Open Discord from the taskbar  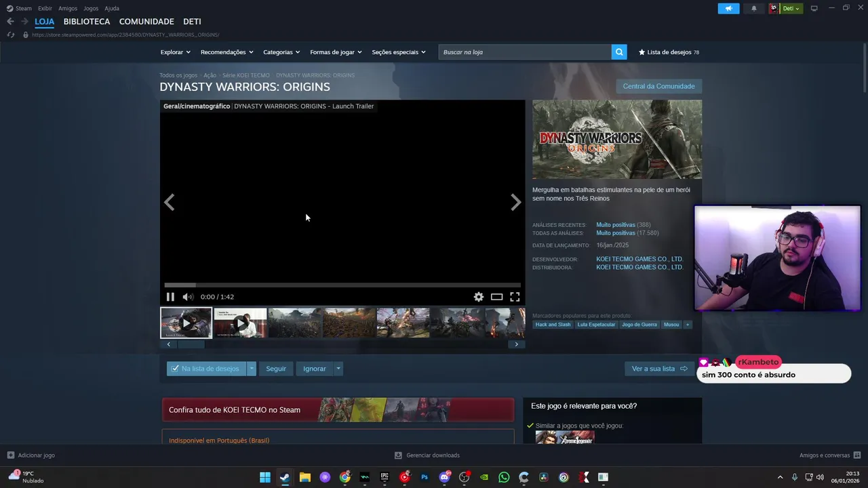[445, 477]
